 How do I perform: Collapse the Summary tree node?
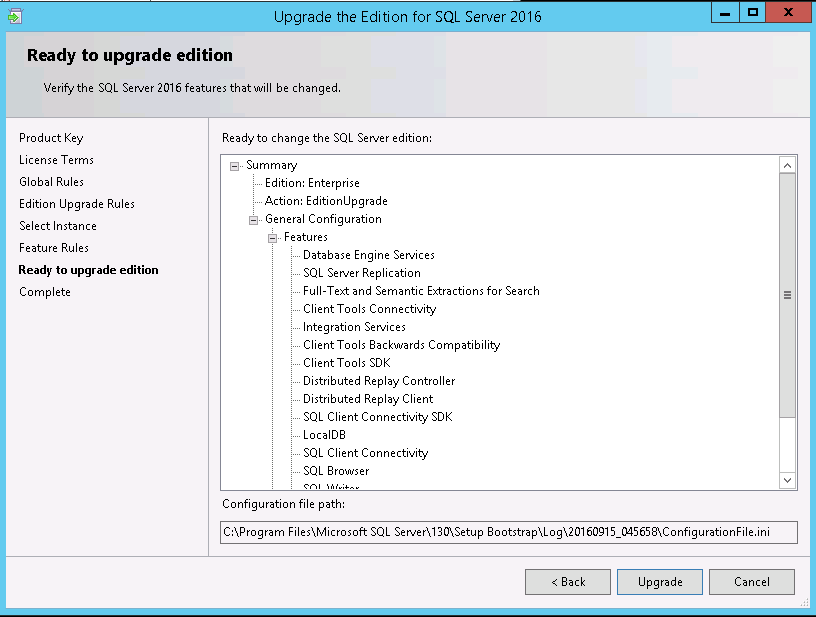click(235, 166)
